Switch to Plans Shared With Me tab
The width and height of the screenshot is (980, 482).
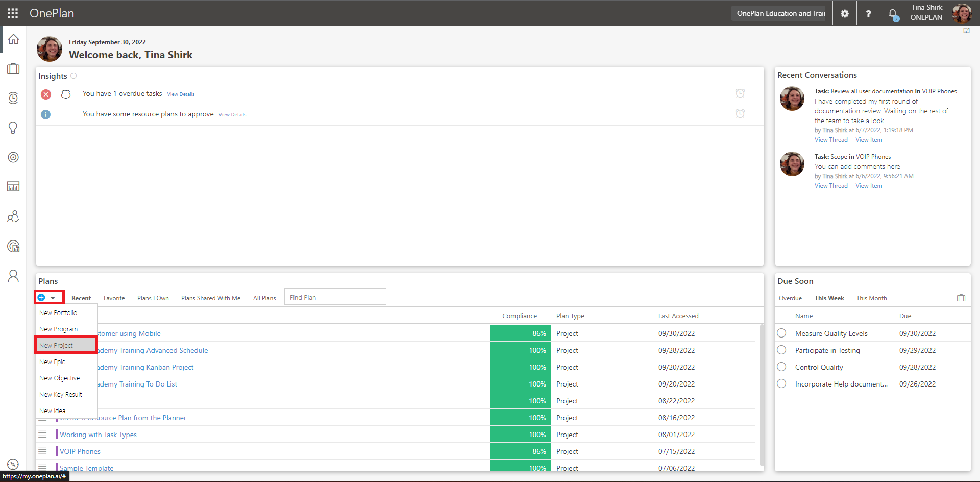tap(211, 298)
